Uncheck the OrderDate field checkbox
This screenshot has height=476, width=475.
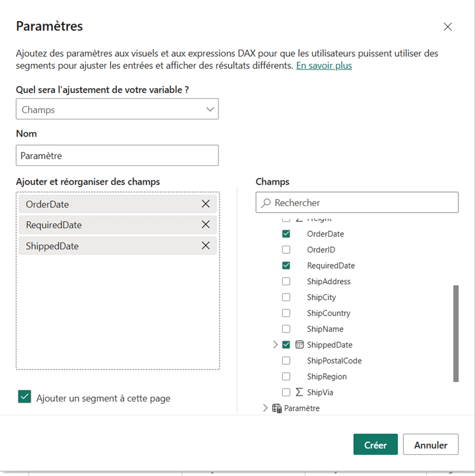tap(286, 234)
